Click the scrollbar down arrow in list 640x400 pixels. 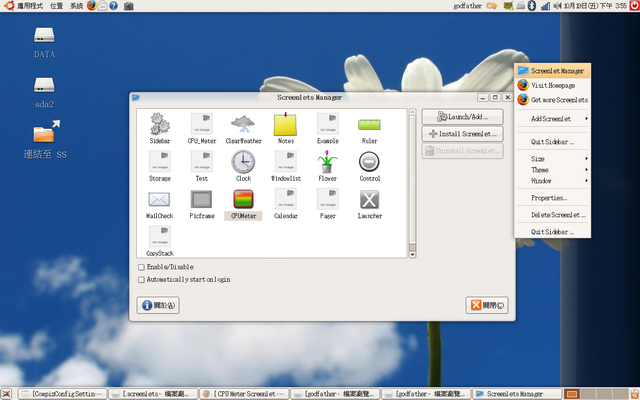pyautogui.click(x=412, y=255)
